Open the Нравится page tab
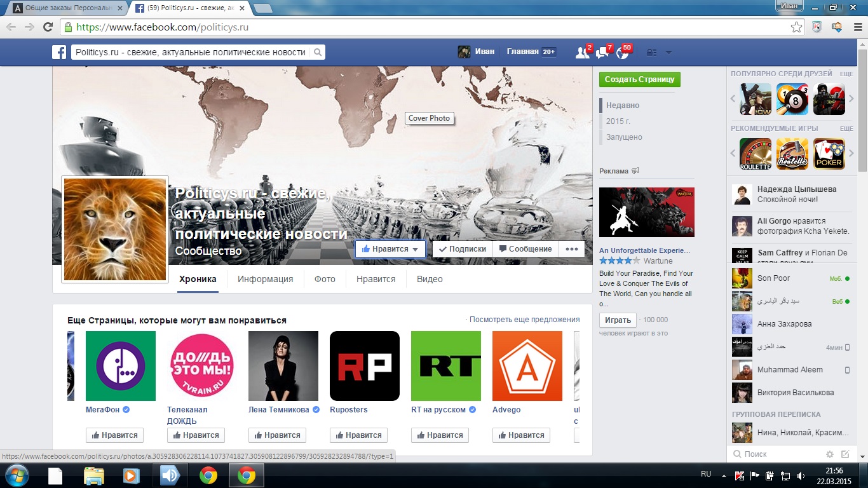 click(376, 279)
